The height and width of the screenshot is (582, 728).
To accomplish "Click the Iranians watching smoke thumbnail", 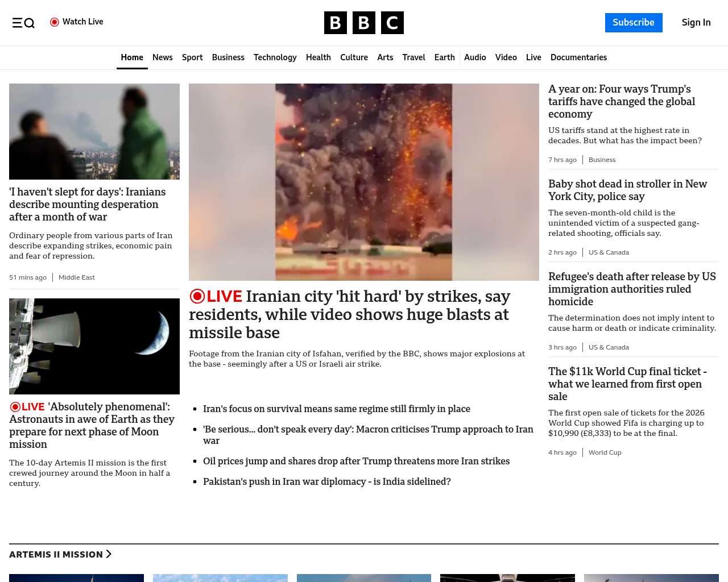I will click(x=94, y=131).
